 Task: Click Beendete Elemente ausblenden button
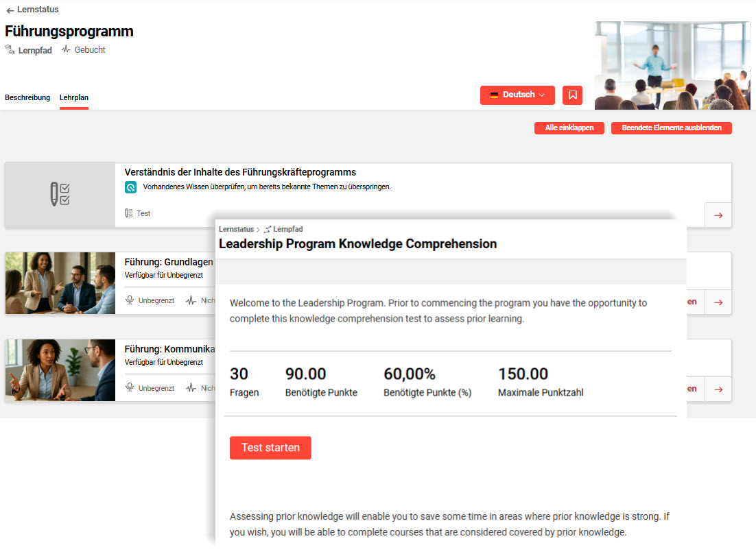point(671,128)
